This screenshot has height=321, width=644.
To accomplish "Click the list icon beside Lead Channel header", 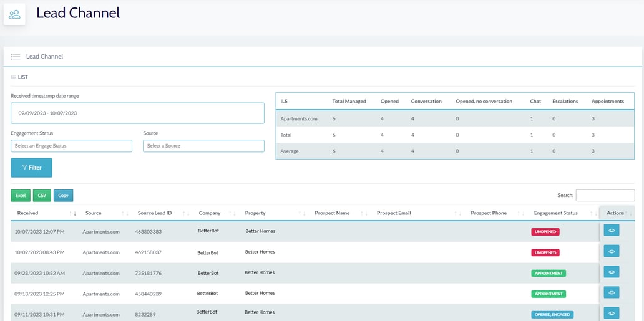I will pos(16,57).
